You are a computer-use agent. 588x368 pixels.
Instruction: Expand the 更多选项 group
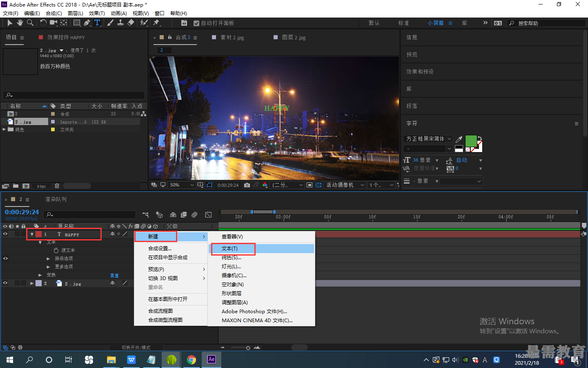pyautogui.click(x=48, y=267)
